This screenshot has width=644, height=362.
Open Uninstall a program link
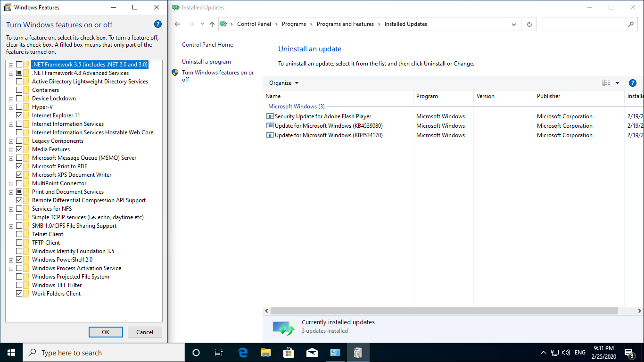tap(206, 62)
